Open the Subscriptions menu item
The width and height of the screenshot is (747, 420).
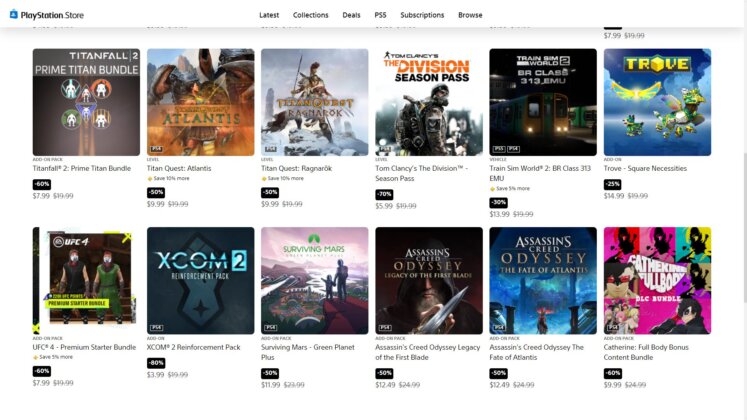pyautogui.click(x=422, y=15)
